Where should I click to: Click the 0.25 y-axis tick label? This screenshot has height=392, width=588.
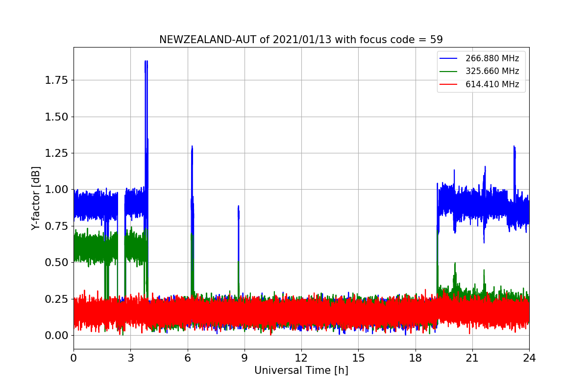[56, 299]
